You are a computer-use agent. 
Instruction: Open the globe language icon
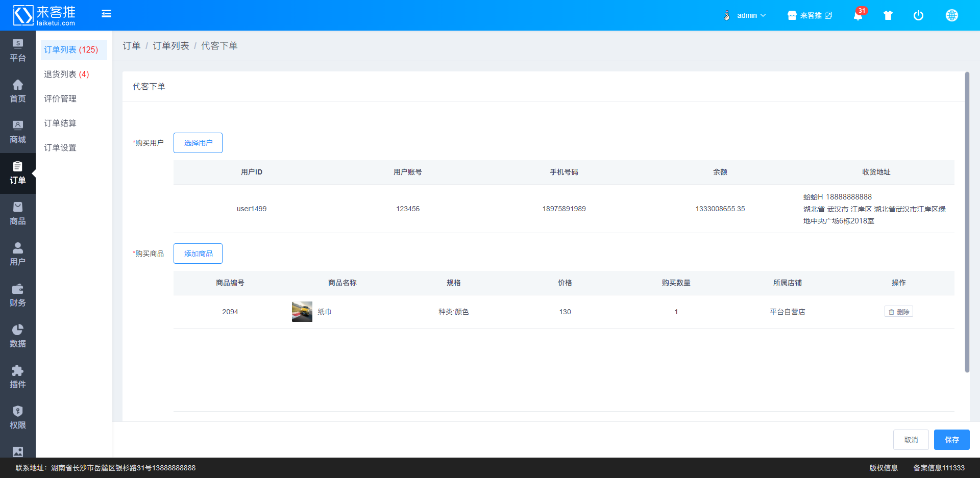point(951,15)
